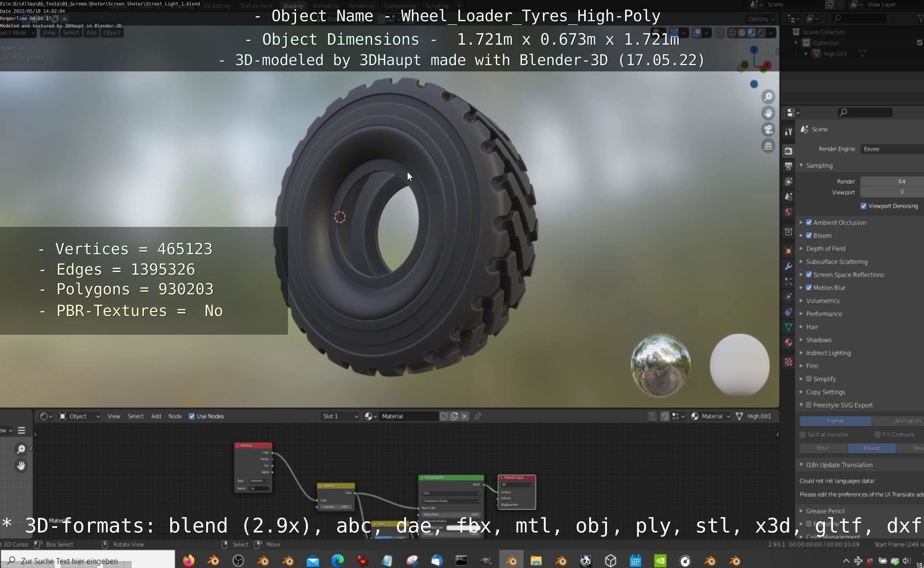The width and height of the screenshot is (924, 568).
Task: Toggle X-ray icon in viewport header
Action: (719, 33)
